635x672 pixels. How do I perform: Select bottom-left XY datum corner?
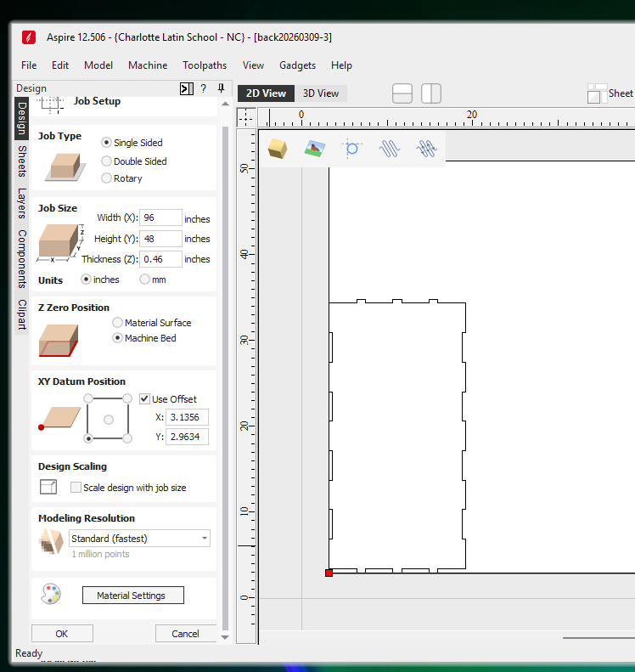point(88,438)
